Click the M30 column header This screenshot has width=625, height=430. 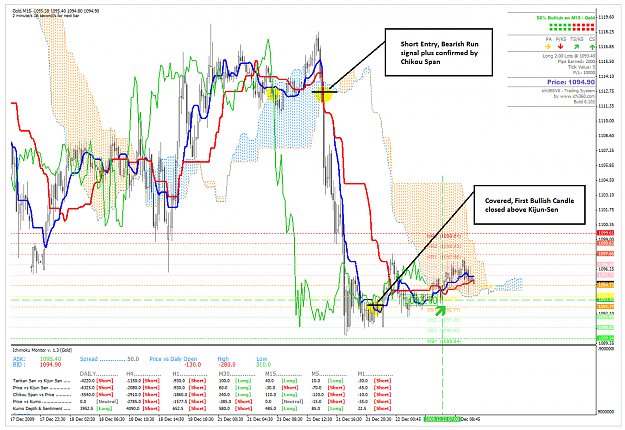coord(224,374)
